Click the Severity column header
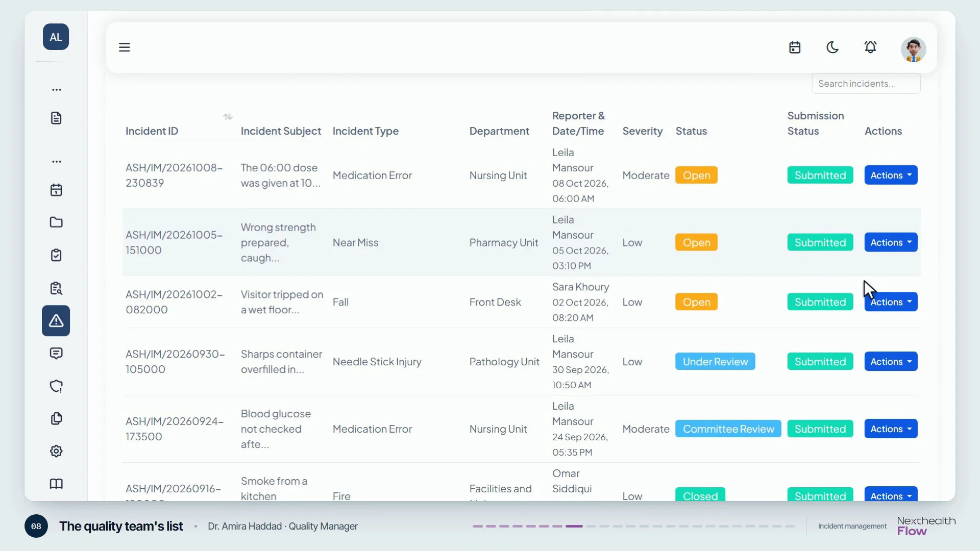Viewport: 980px width, 551px height. tap(642, 131)
